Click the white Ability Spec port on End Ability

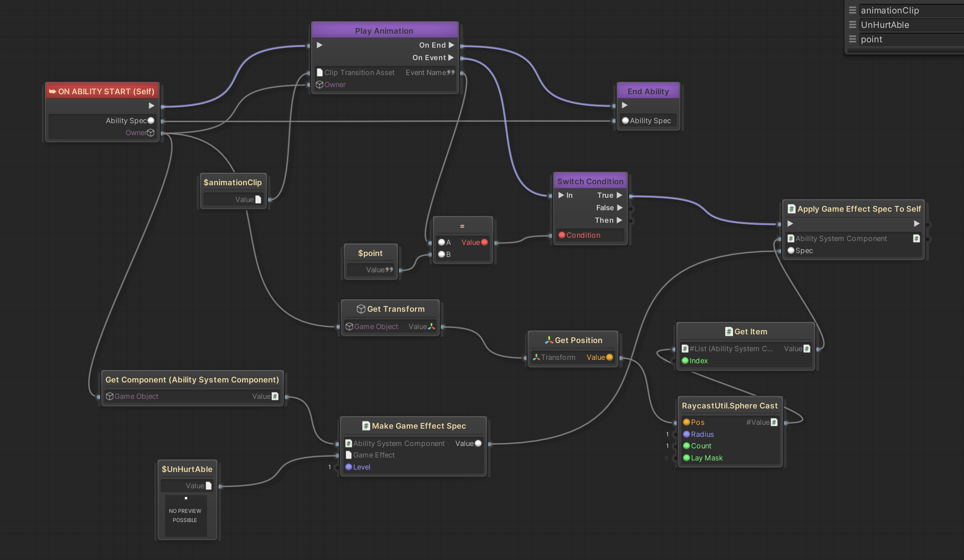coord(625,120)
